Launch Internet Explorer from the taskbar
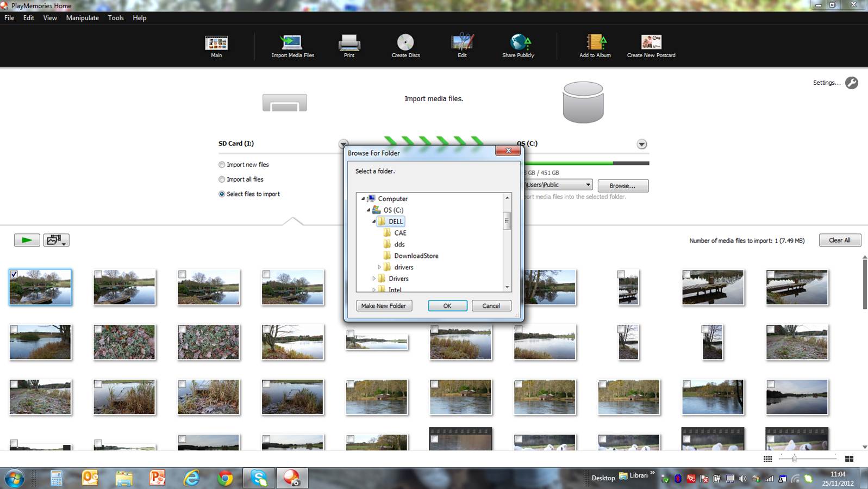The height and width of the screenshot is (489, 868). [191, 478]
